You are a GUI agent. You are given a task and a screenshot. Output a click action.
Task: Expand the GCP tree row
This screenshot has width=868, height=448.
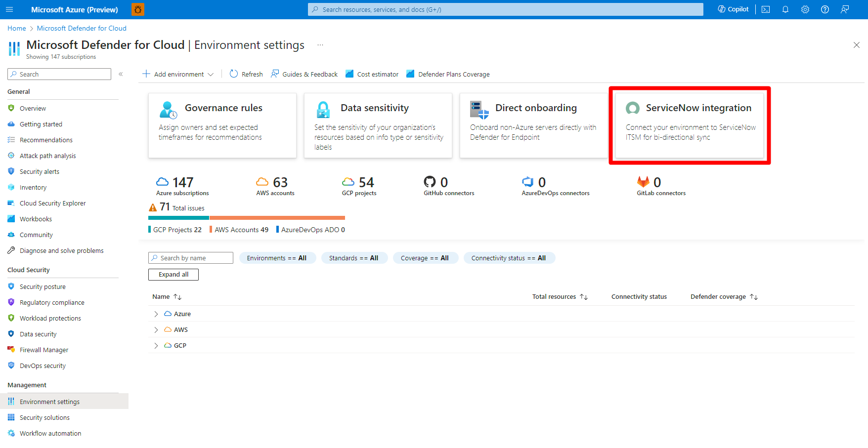click(x=156, y=346)
